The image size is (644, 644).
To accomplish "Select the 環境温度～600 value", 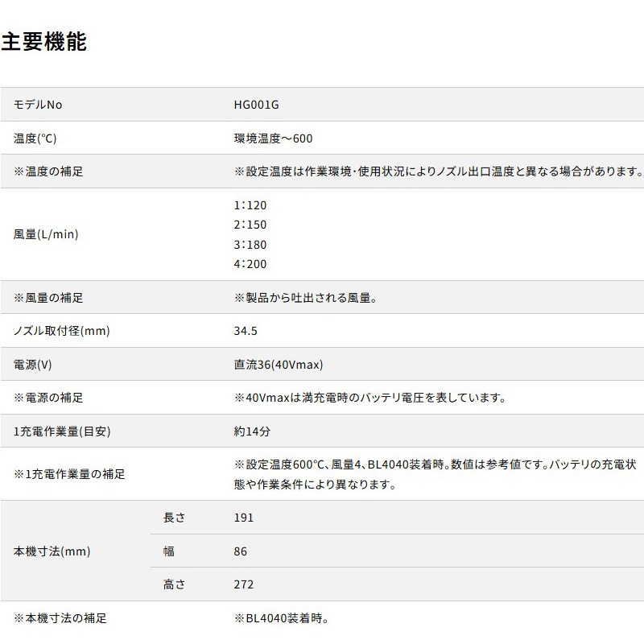I will 273,138.
